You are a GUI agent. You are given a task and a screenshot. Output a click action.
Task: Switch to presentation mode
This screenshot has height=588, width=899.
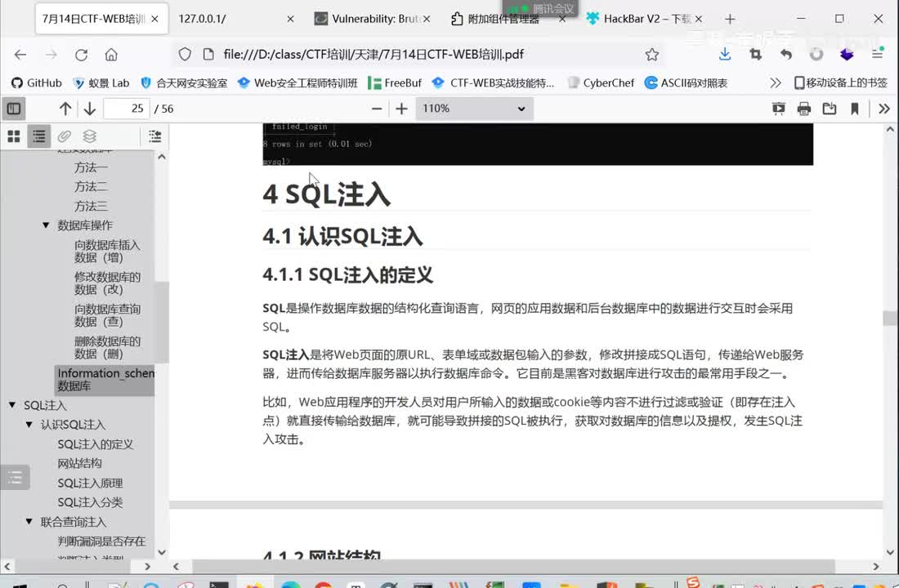(778, 109)
